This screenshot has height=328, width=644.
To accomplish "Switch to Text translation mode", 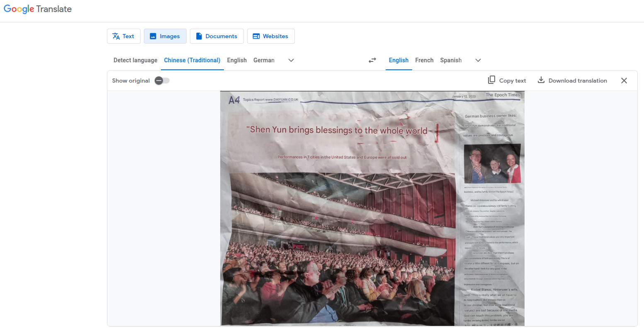I will point(124,36).
